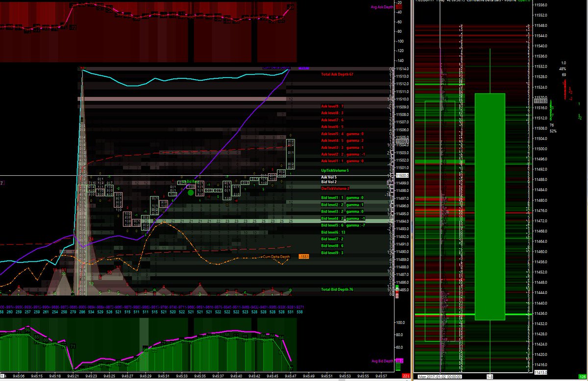Click the 11413.0 last price box on scale

(x=541, y=373)
